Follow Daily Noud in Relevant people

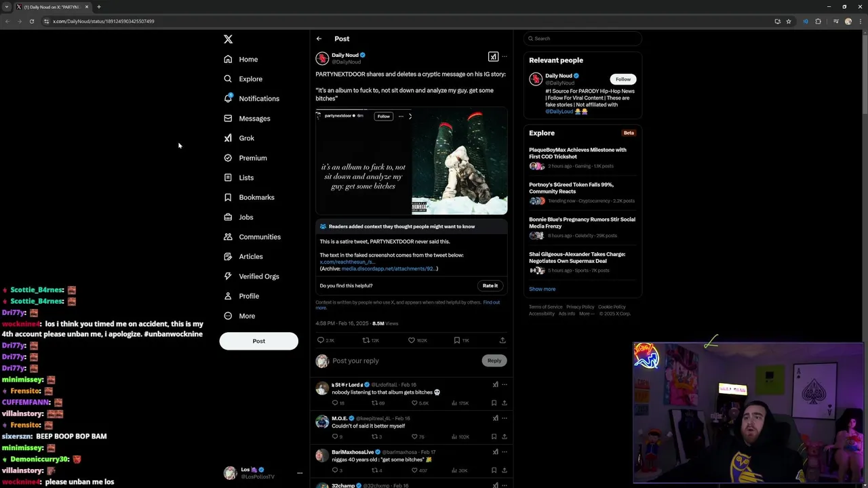623,79
